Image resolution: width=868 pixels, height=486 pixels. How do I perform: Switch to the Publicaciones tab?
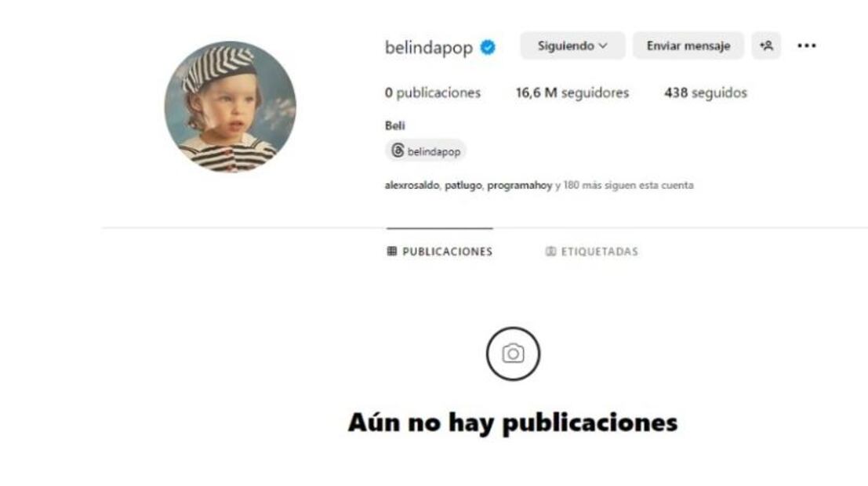[440, 252]
